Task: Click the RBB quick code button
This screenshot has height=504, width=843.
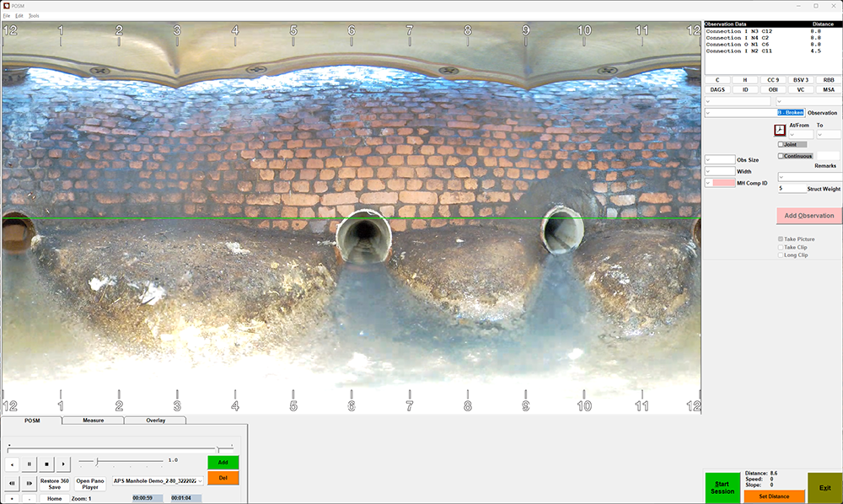Action: pyautogui.click(x=829, y=79)
